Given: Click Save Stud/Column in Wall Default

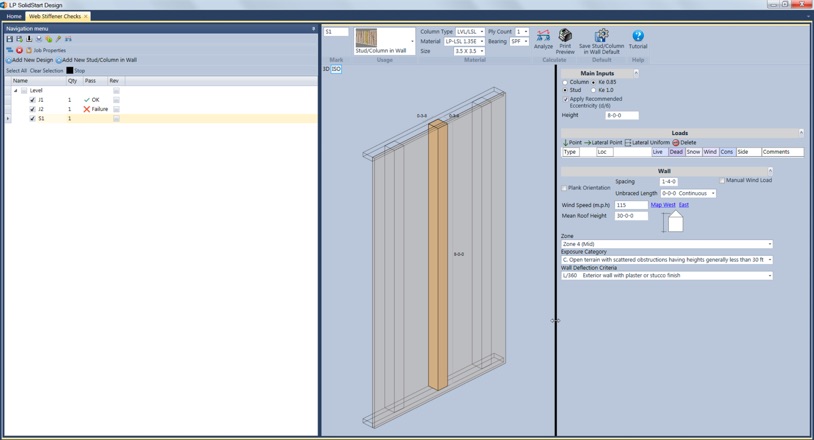Looking at the screenshot, I should click(601, 40).
